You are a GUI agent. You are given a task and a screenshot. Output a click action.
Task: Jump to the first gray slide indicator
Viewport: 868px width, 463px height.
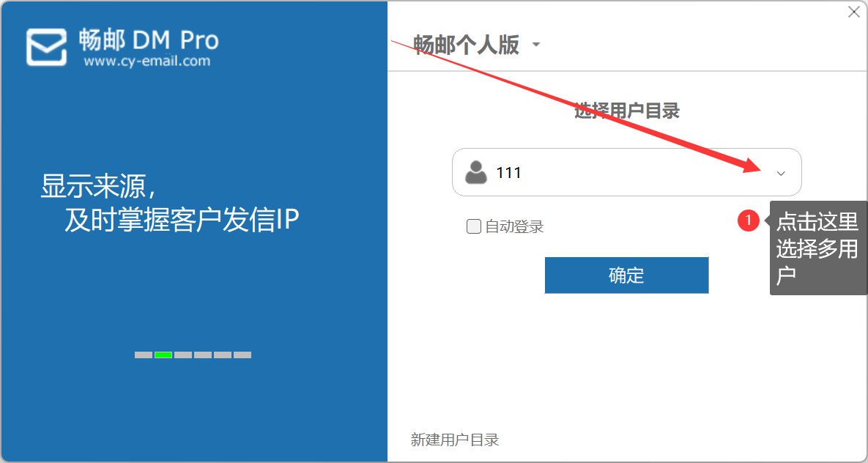[144, 355]
